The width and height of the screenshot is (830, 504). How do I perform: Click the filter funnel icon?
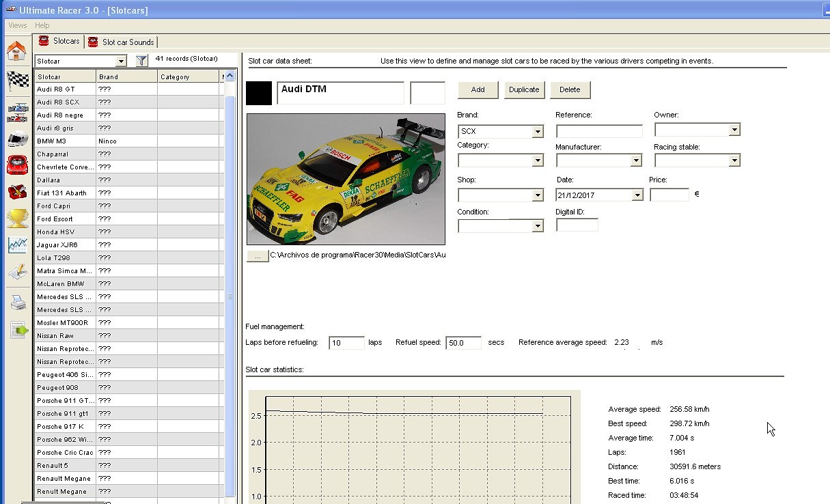pos(141,61)
